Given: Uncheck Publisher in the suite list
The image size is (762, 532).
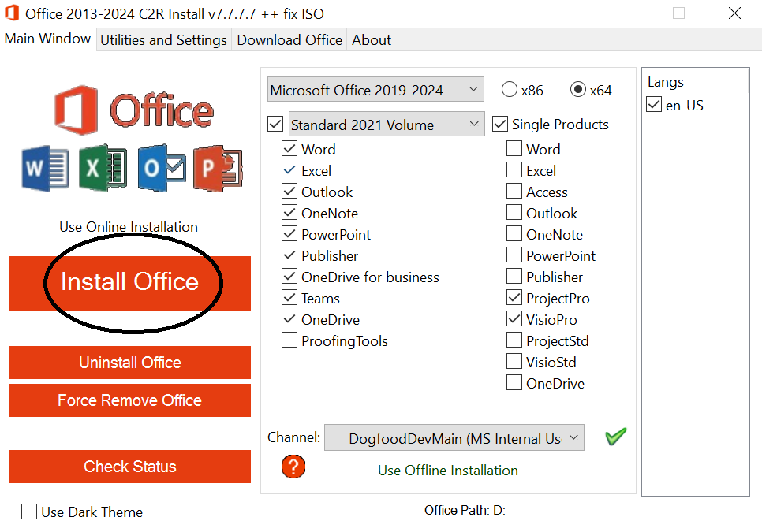Looking at the screenshot, I should (289, 255).
